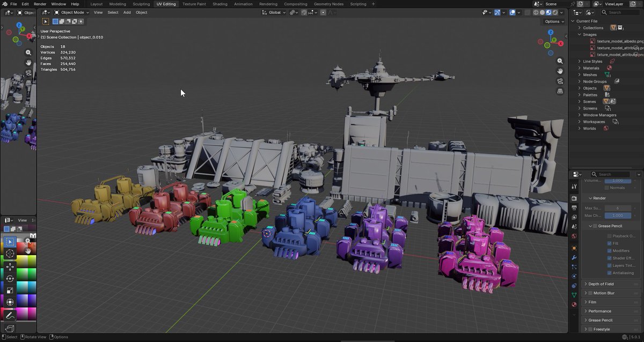Click the Max Su... value field
This screenshot has height=342, width=644.
click(618, 208)
